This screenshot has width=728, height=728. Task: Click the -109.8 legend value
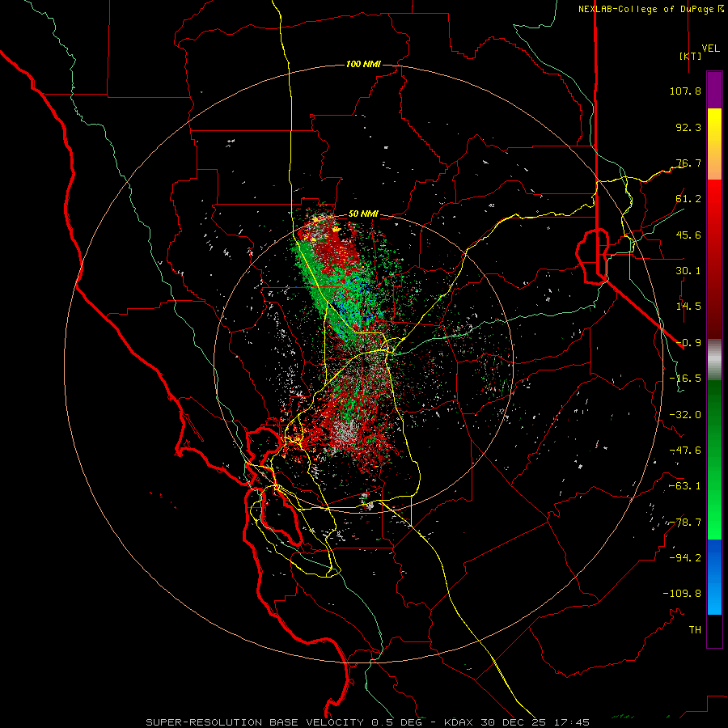(x=682, y=594)
